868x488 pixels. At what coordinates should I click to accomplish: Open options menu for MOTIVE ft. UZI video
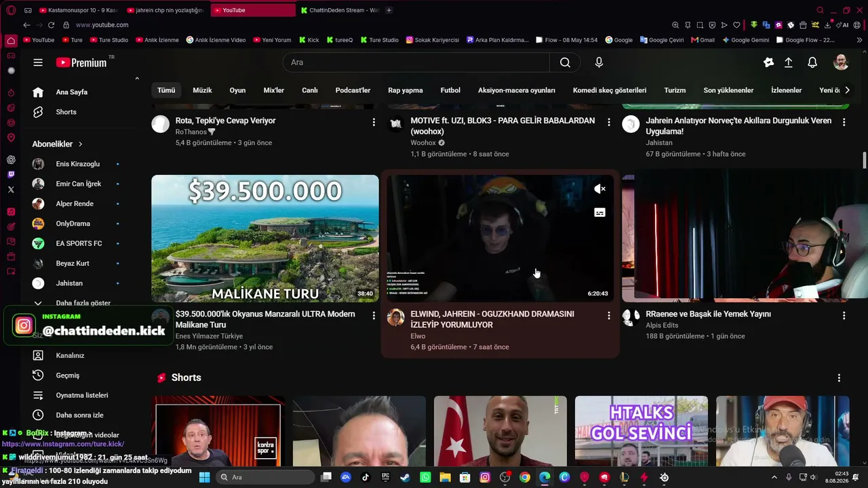[609, 122]
